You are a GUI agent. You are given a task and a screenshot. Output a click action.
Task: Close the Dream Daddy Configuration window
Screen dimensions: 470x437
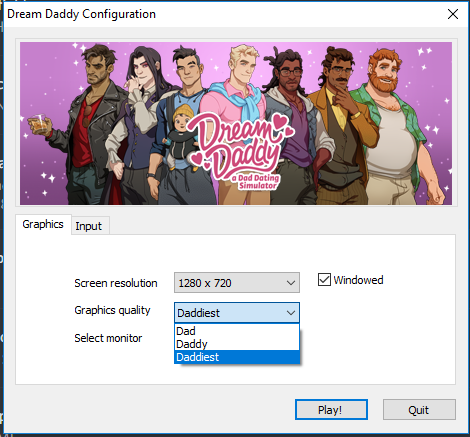point(453,14)
